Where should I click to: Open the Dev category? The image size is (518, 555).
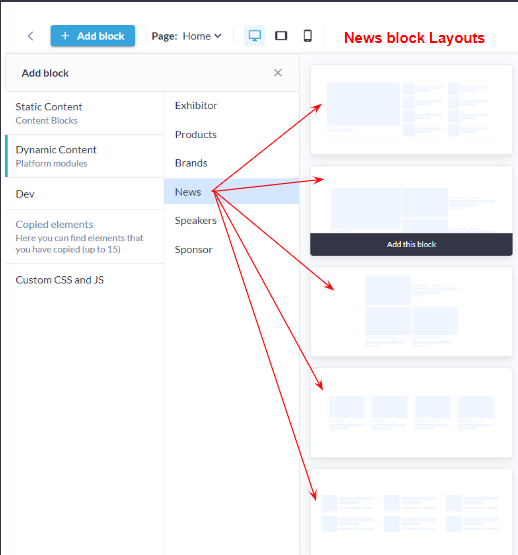84,194
